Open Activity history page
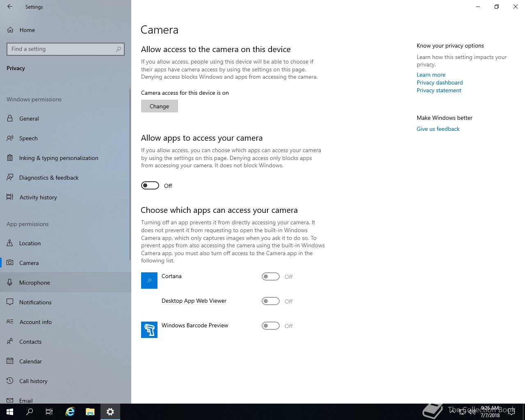Viewport: 525px width, 420px height. tap(66, 197)
